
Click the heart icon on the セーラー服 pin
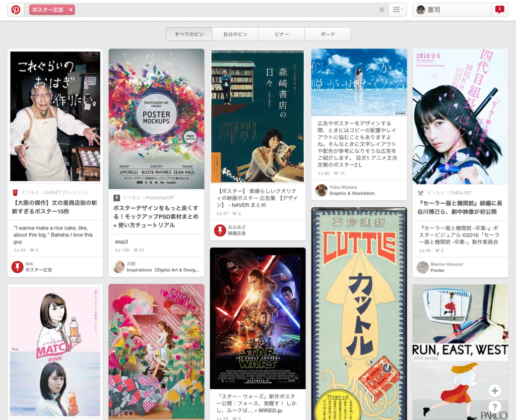pos(437,251)
